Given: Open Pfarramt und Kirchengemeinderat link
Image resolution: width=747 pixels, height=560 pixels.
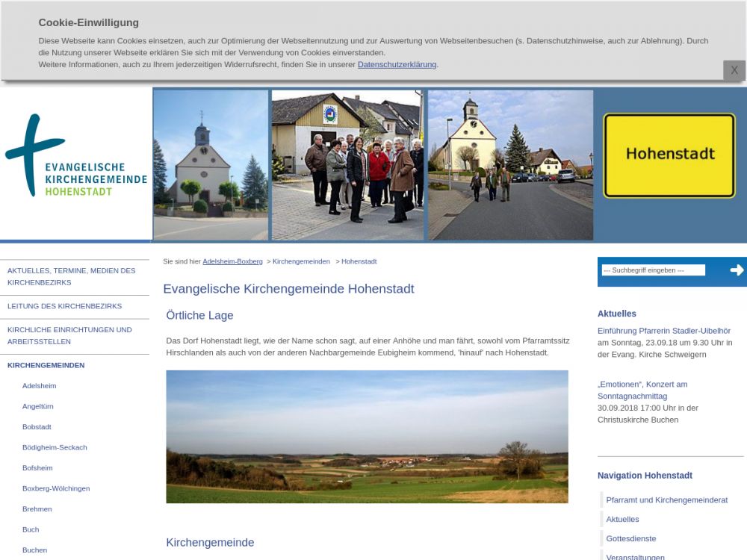Looking at the screenshot, I should [666, 500].
